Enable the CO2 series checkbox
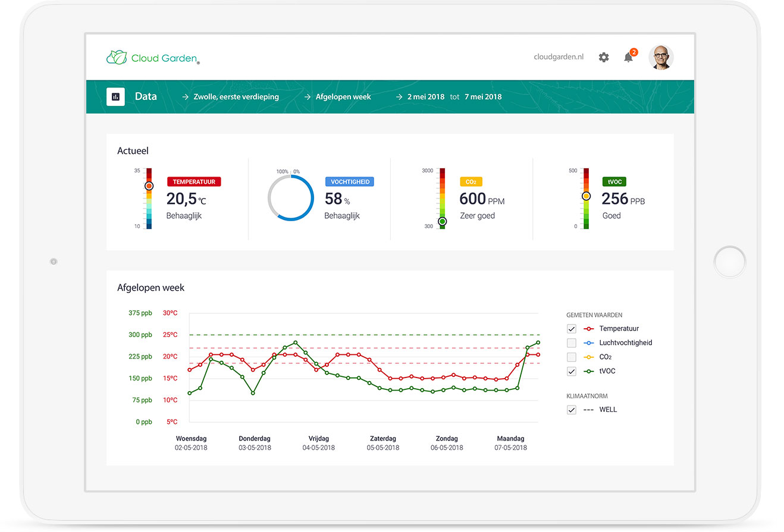 [572, 357]
